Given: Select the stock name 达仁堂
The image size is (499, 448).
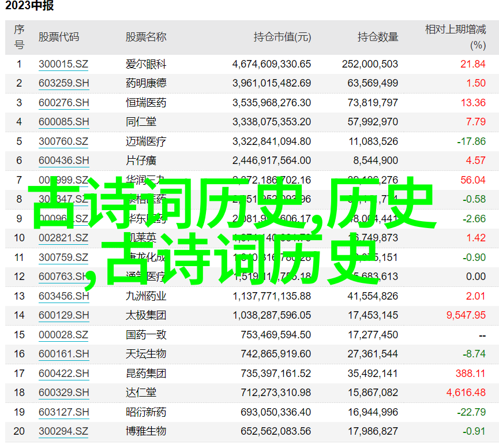Looking at the screenshot, I should (x=141, y=393).
